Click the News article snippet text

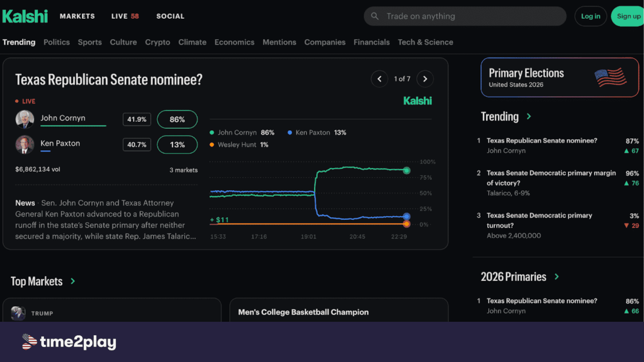click(x=106, y=219)
